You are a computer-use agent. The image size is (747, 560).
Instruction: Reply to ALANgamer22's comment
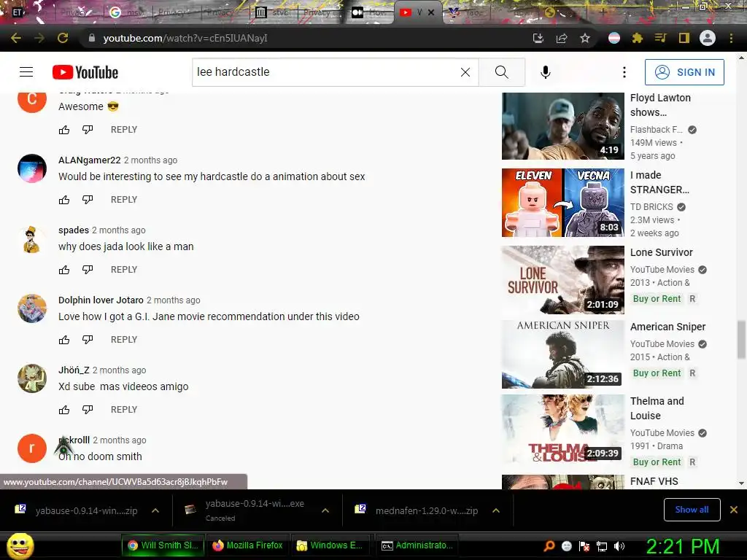124,200
